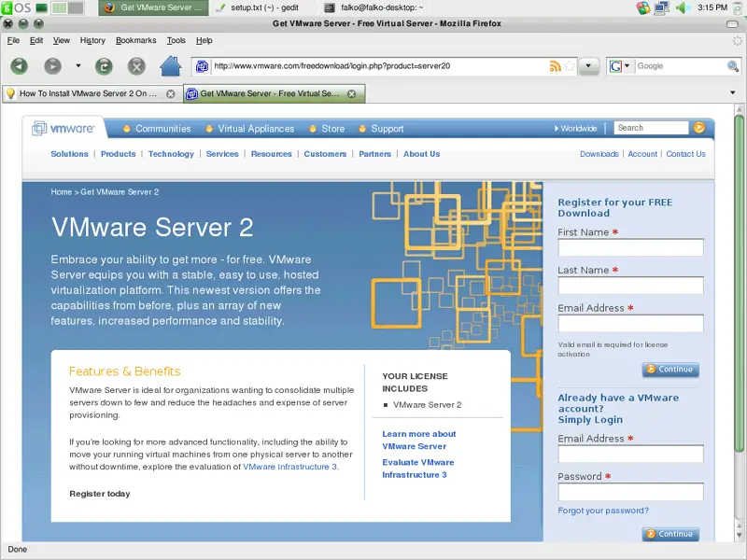Open the Technology navigation link
747x560 pixels.
[x=171, y=154]
